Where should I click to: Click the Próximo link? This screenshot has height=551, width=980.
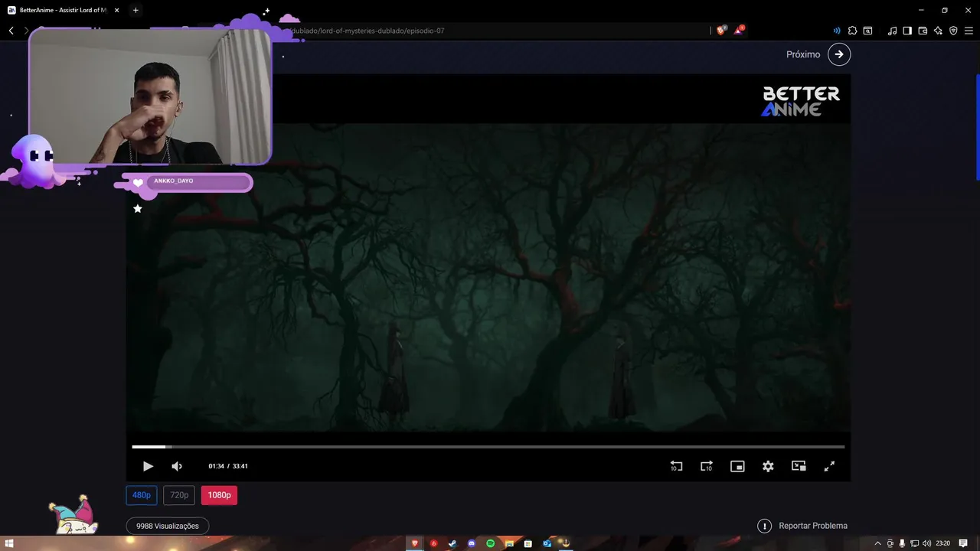click(803, 54)
